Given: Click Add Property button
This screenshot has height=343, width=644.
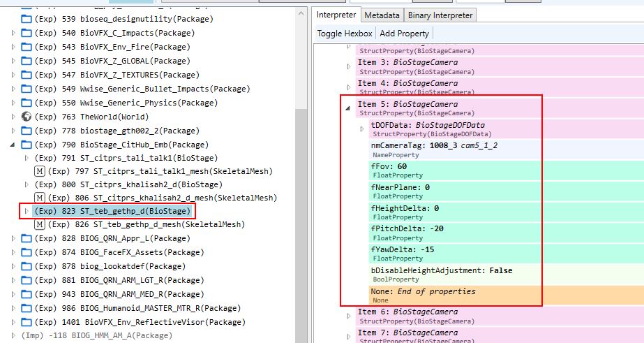Looking at the screenshot, I should click(x=404, y=34).
